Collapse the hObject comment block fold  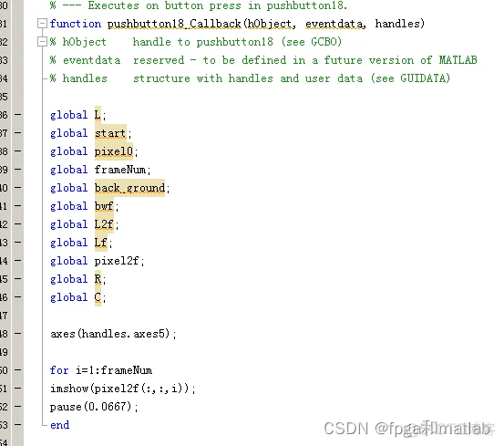click(42, 42)
